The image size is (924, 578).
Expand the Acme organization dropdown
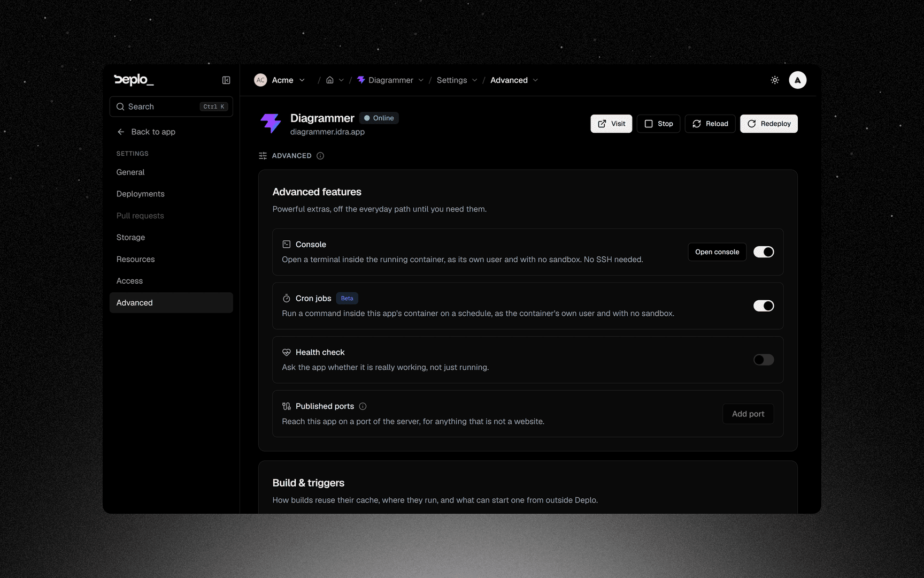(302, 80)
